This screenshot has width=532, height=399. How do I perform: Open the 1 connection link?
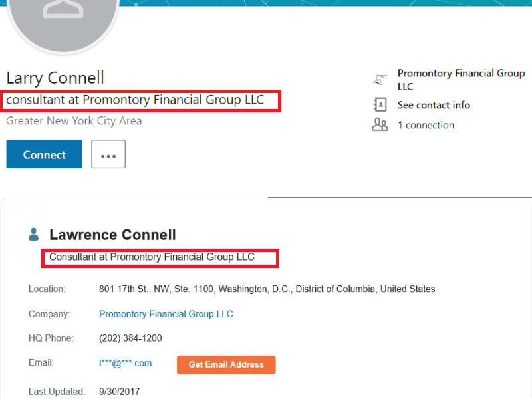click(x=426, y=125)
